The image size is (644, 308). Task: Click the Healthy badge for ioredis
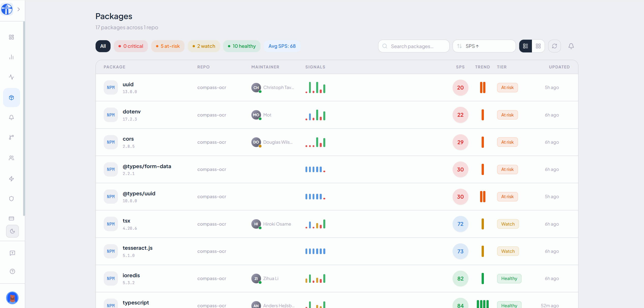tap(509, 278)
